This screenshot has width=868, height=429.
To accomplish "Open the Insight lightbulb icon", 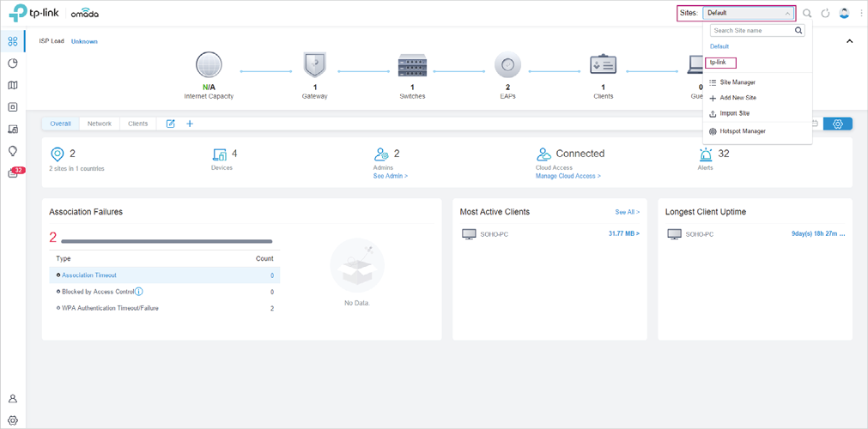I will tap(13, 151).
